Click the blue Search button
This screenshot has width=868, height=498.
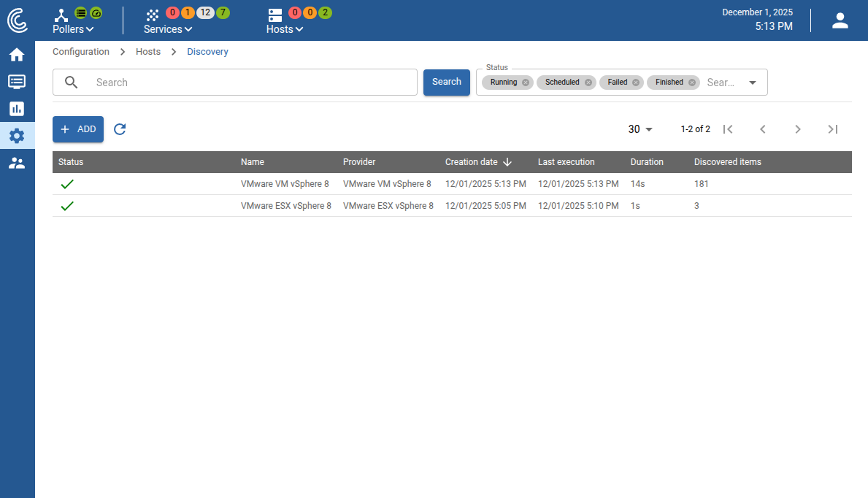click(446, 83)
